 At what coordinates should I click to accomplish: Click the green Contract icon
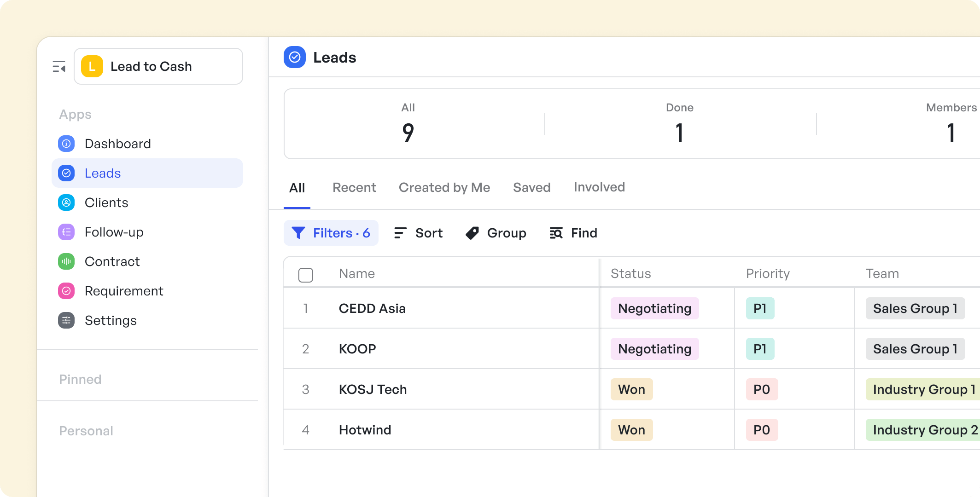[66, 261]
